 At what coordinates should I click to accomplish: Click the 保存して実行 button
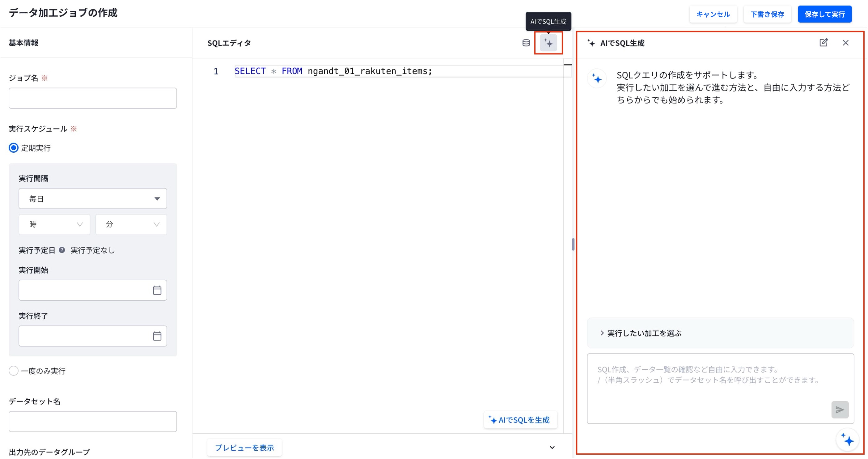(x=824, y=14)
